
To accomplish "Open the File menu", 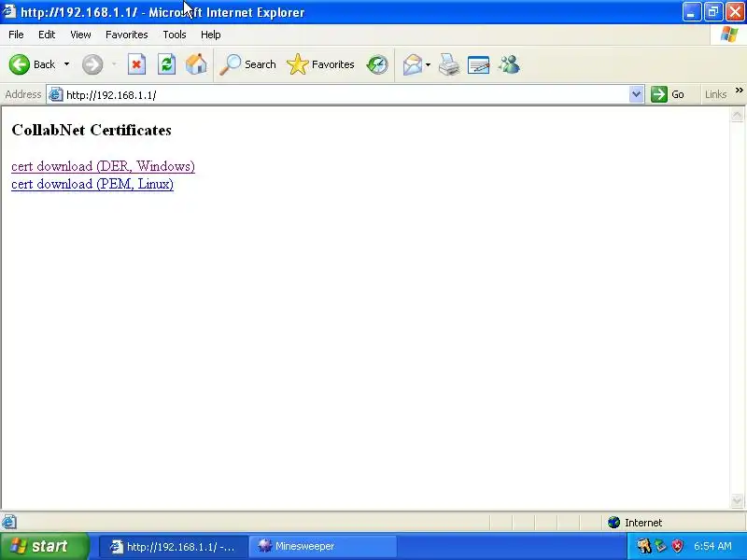I will (16, 35).
